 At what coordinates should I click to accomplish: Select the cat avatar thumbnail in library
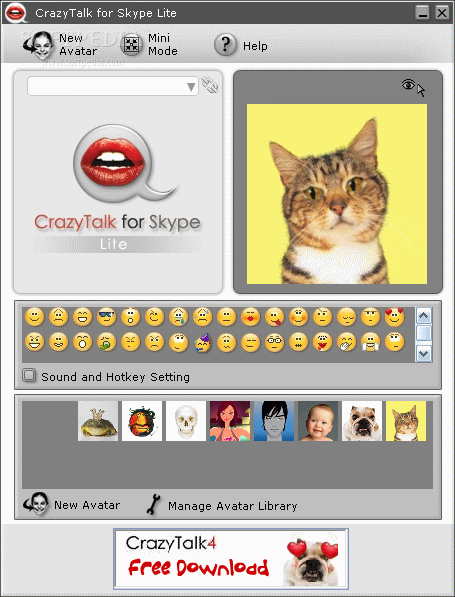[x=406, y=421]
